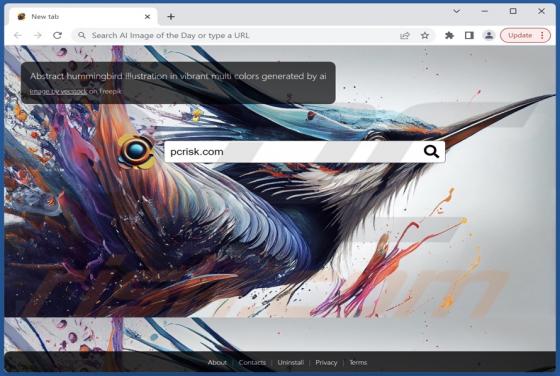
Task: Toggle the browser side panel icon
Action: [x=469, y=35]
